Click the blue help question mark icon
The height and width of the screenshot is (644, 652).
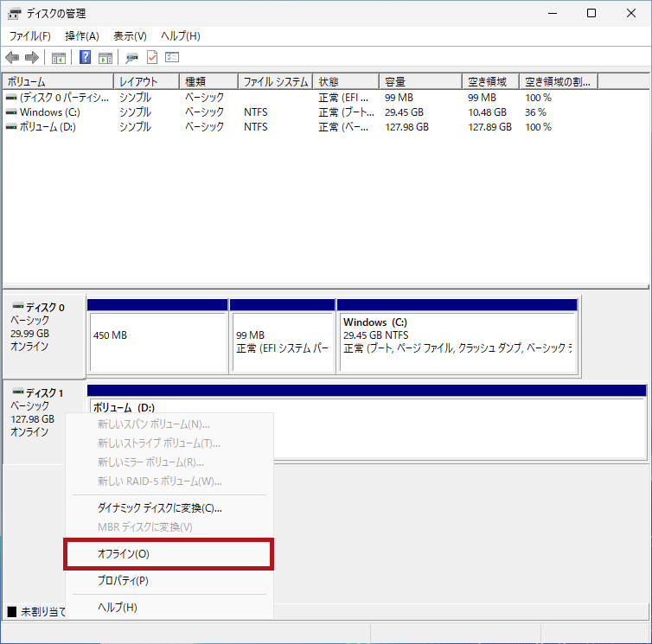point(86,58)
